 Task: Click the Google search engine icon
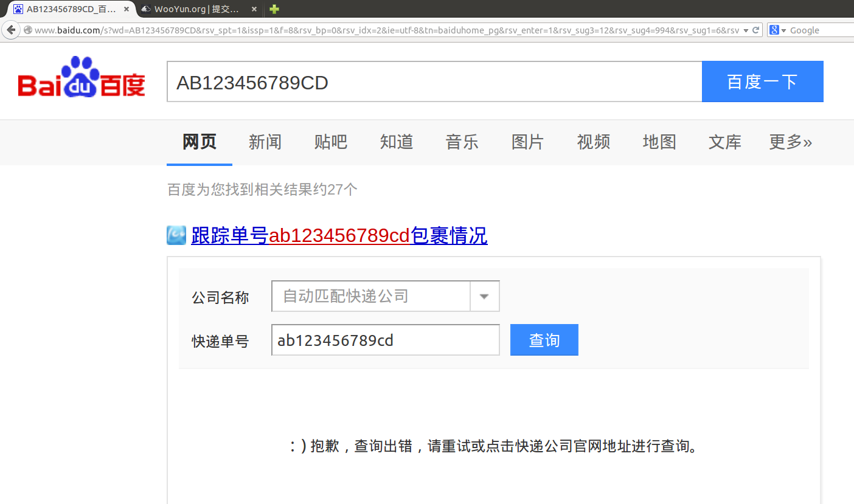(x=774, y=30)
